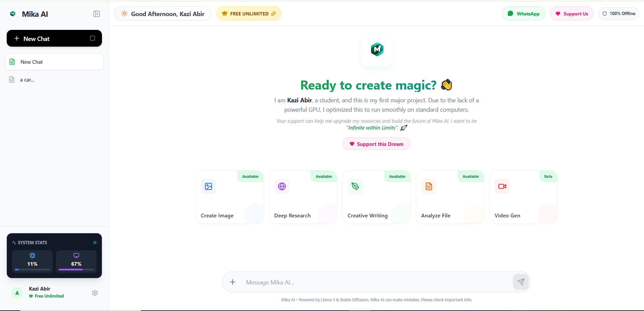
Task: Collapse the sidebar with the panel toggle
Action: [x=97, y=14]
